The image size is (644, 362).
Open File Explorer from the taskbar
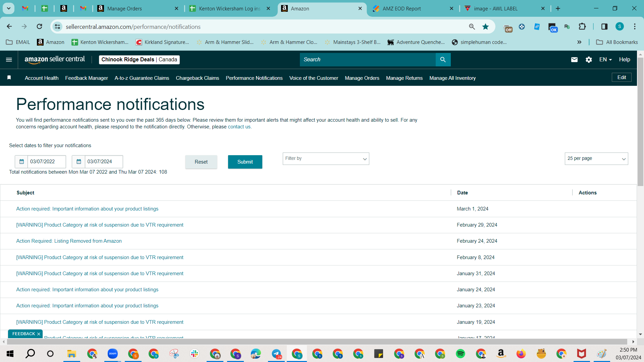71,354
